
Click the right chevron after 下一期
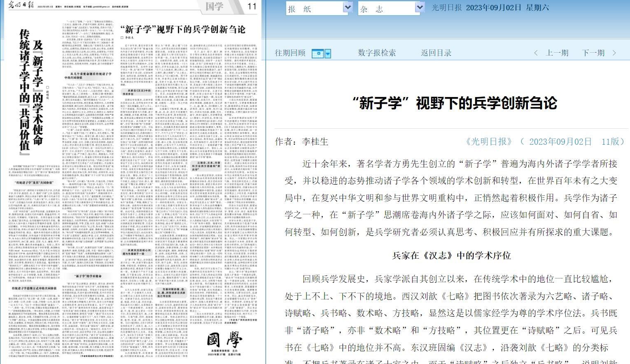tap(614, 53)
